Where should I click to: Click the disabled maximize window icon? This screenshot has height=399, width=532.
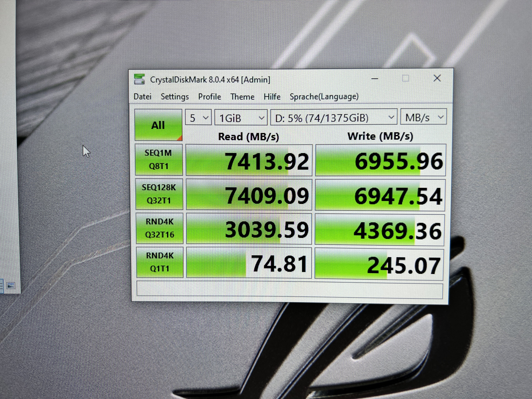406,78
